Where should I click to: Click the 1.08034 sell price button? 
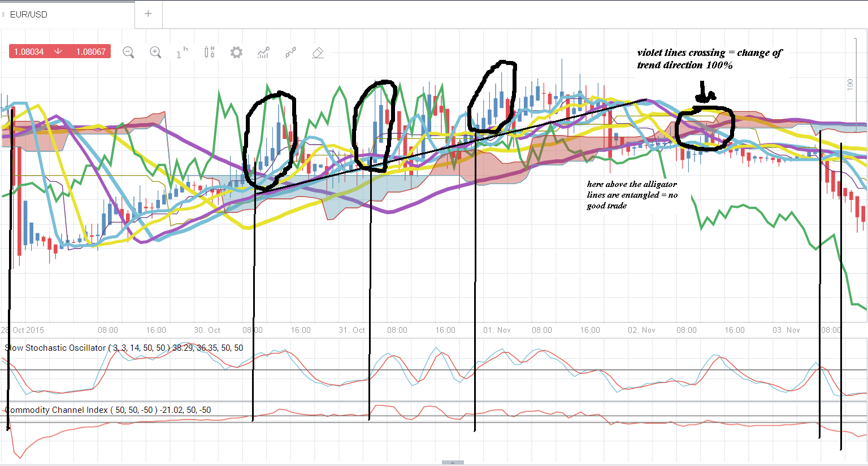click(29, 51)
